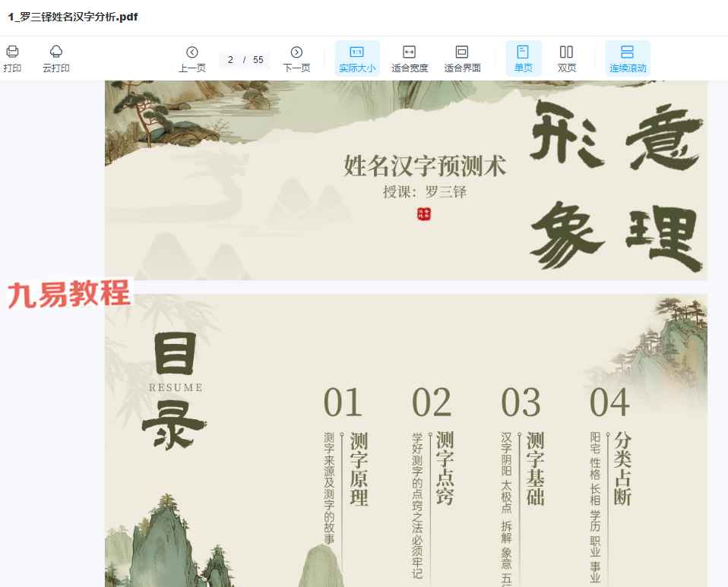Click the red 九易教程 watermark

coord(69,294)
